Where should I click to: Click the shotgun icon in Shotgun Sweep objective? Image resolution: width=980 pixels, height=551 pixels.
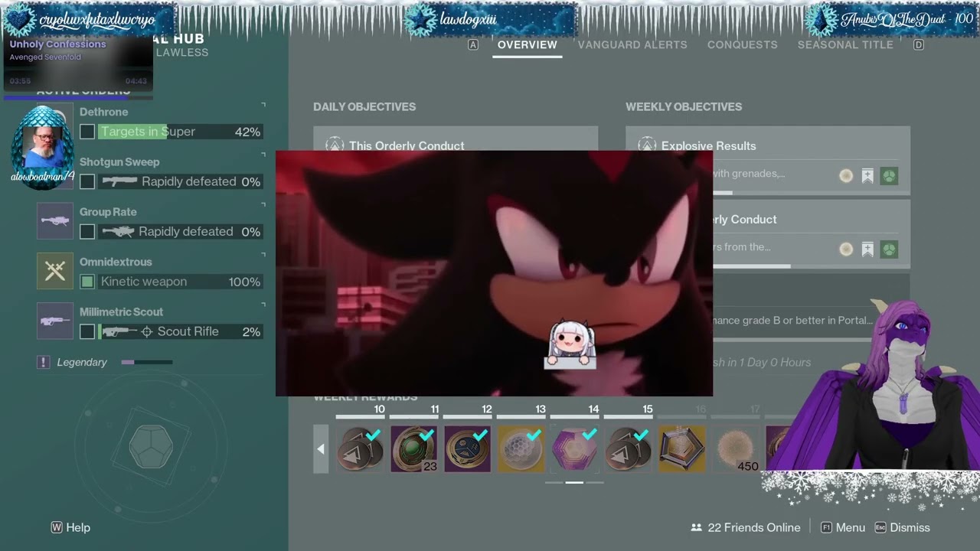pyautogui.click(x=119, y=181)
